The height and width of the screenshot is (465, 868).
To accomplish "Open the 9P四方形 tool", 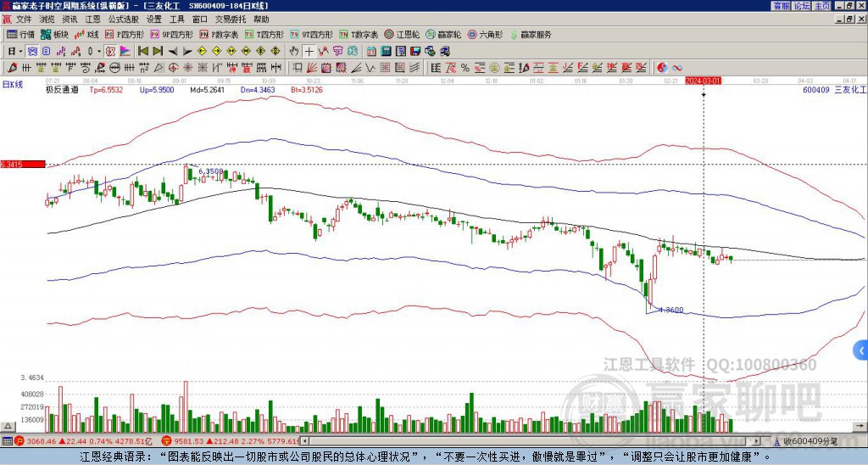I will (172, 34).
